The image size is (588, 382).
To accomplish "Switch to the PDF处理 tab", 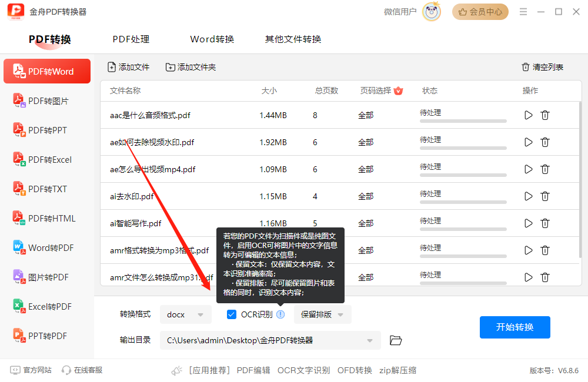I will pyautogui.click(x=130, y=39).
